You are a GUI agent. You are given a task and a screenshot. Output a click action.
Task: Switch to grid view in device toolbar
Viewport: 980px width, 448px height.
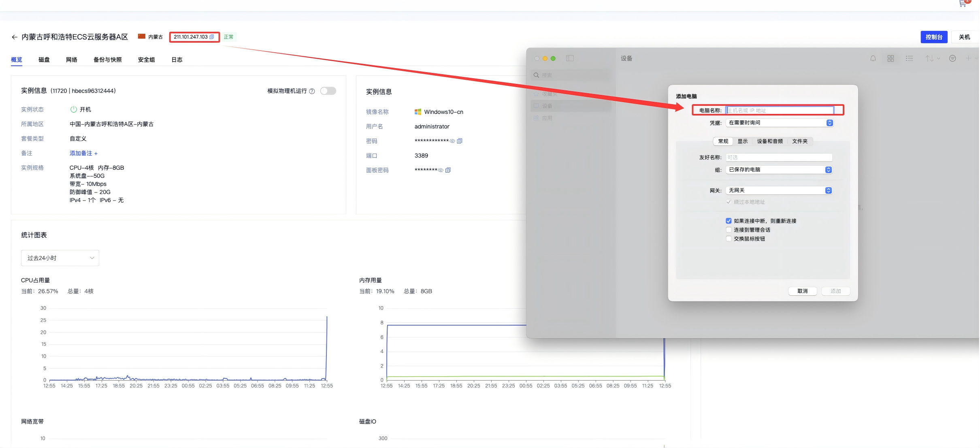click(891, 58)
